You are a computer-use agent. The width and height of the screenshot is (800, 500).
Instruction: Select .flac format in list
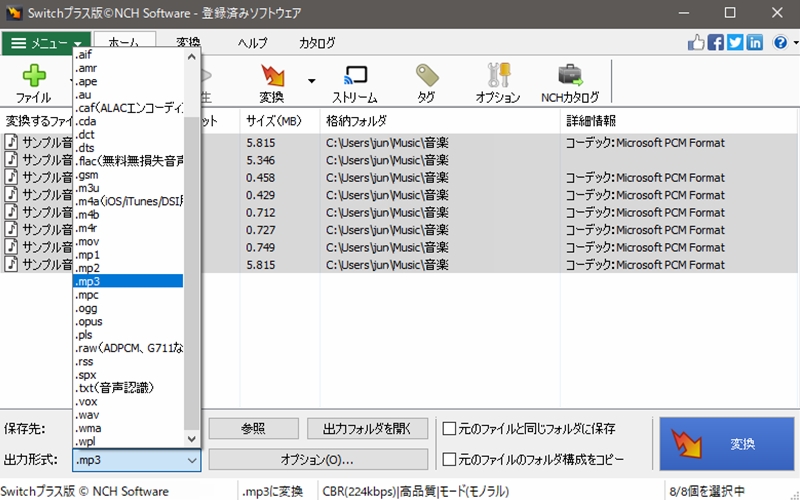click(x=128, y=161)
